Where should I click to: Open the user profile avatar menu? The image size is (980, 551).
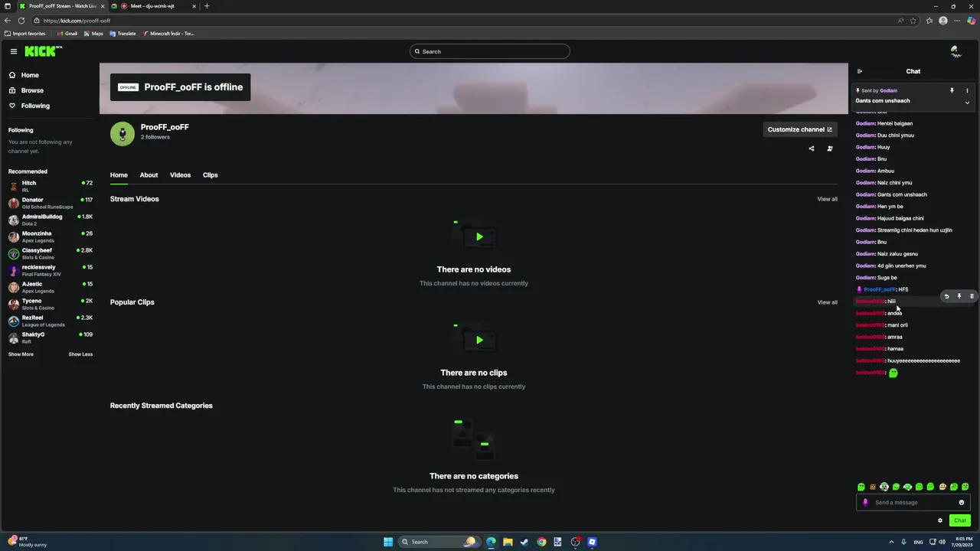(955, 51)
